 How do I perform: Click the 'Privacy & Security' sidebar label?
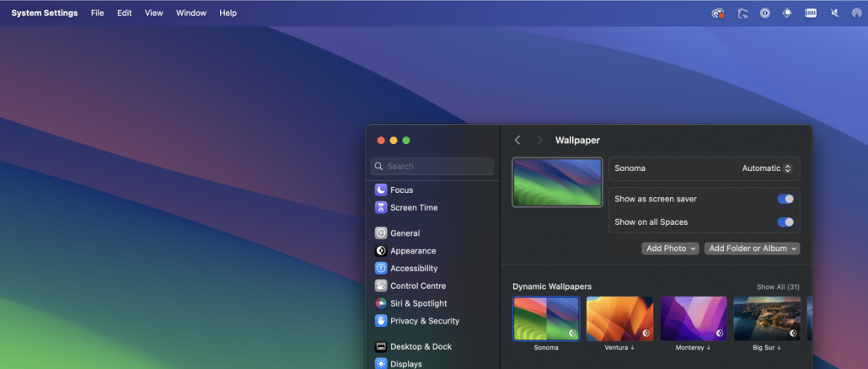point(425,321)
